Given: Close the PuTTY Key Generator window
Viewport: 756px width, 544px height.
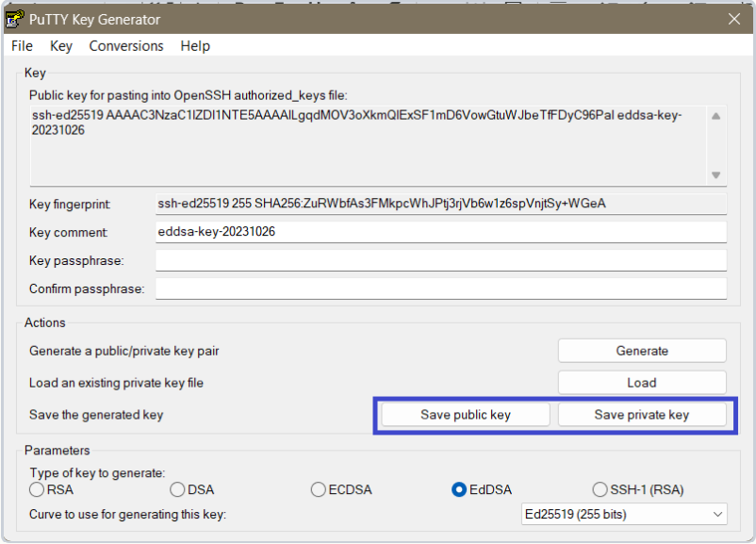Looking at the screenshot, I should coord(734,19).
